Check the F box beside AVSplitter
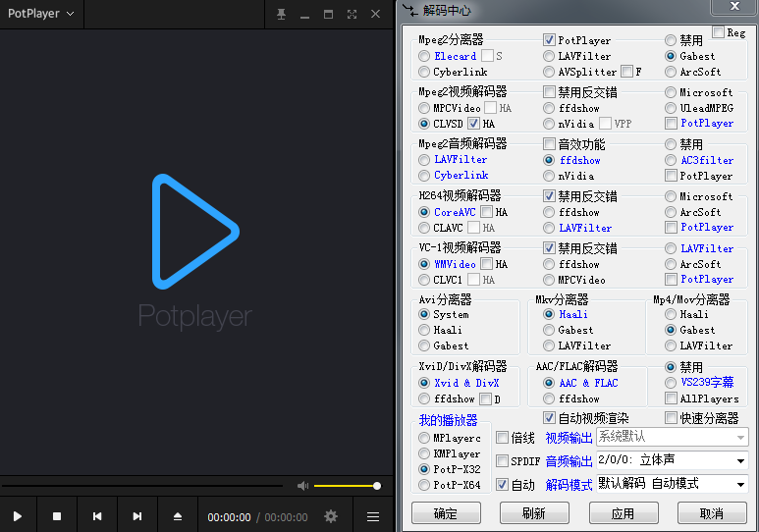This screenshot has width=759, height=532. tap(626, 72)
